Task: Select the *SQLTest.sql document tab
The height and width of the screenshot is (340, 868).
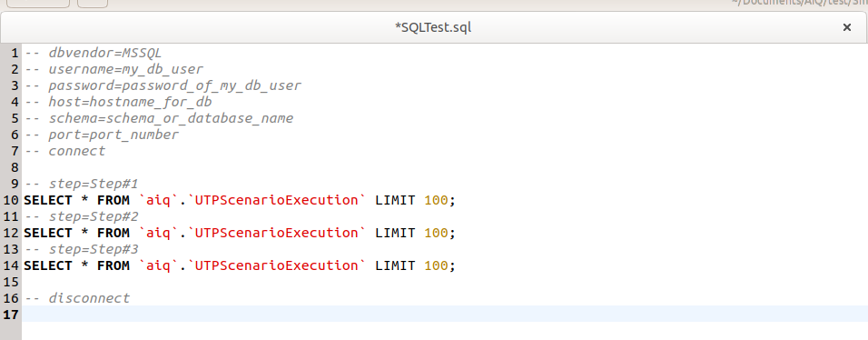Action: 433,28
